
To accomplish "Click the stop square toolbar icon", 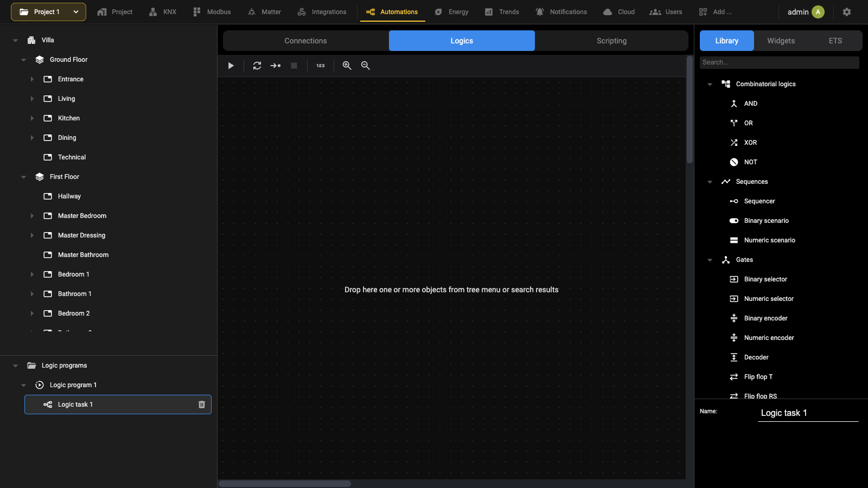I will [294, 66].
